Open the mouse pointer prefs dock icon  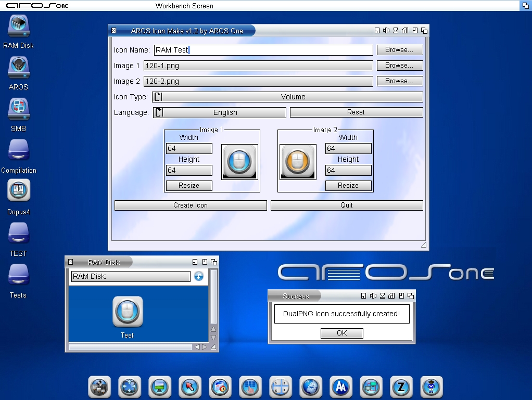click(190, 387)
